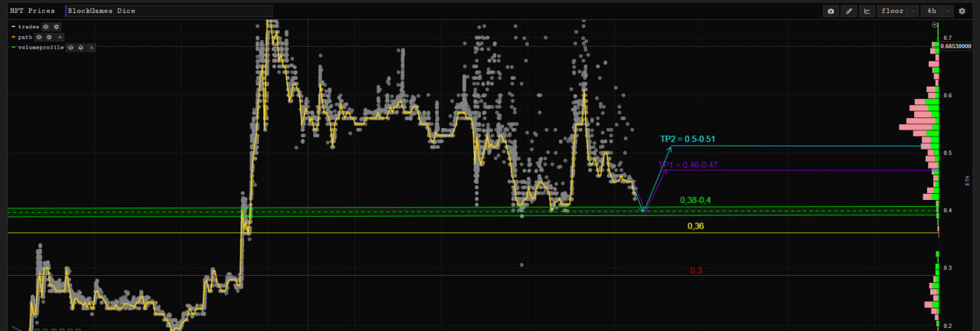This screenshot has height=331, width=980.
Task: Click the ETH axis unit label
Action: 968,181
